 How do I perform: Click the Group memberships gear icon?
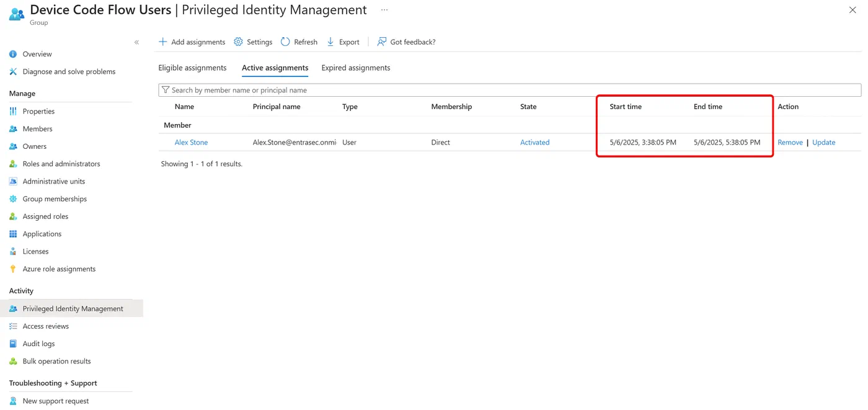13,198
